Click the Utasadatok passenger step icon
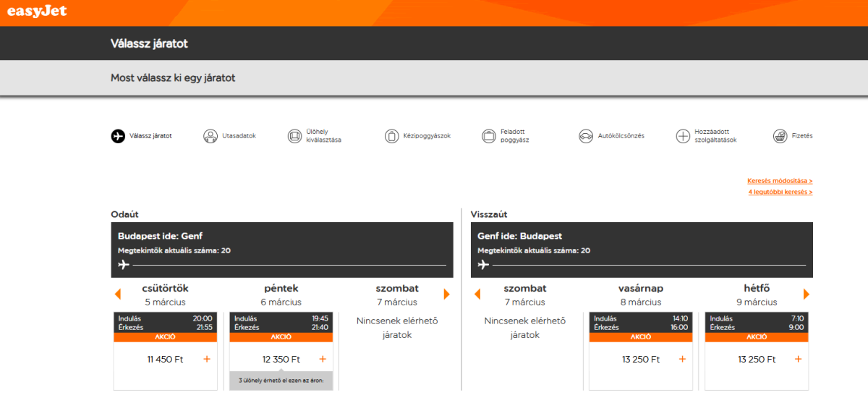 (210, 136)
